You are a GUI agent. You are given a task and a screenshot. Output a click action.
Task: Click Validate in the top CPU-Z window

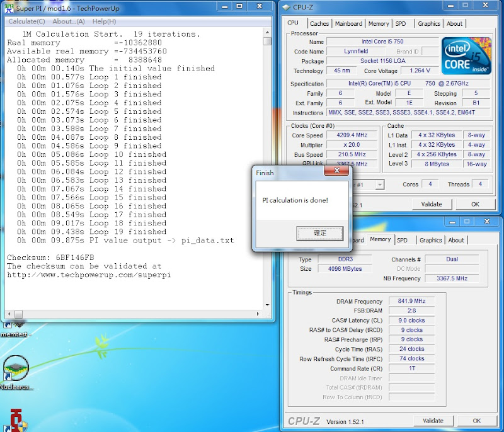432,204
